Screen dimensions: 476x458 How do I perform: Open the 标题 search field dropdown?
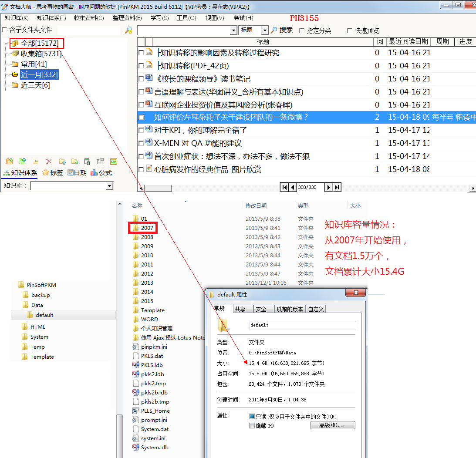point(265,30)
